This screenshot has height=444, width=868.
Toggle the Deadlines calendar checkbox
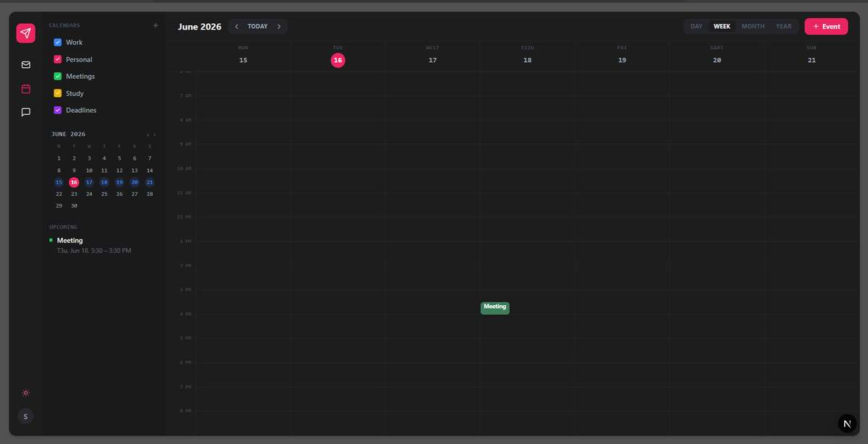58,110
